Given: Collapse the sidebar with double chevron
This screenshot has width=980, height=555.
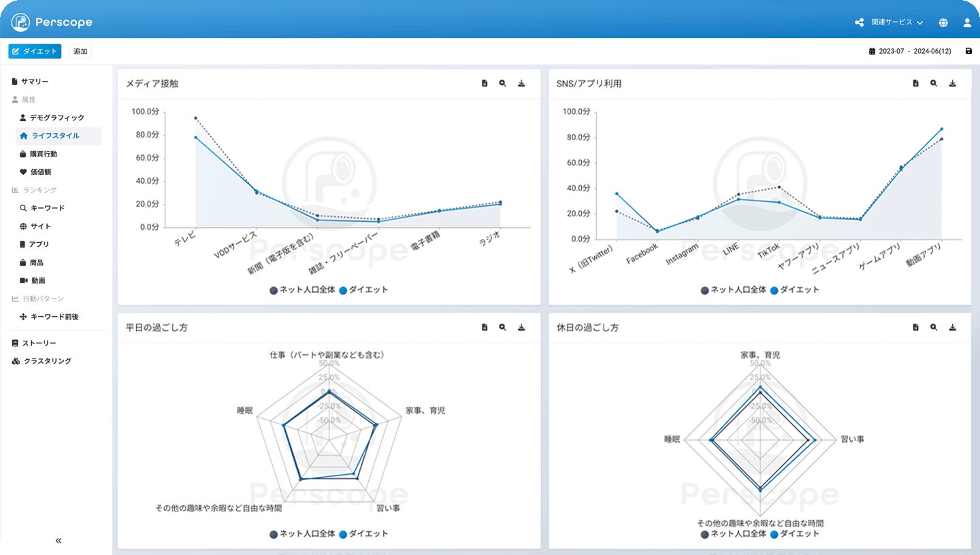Looking at the screenshot, I should point(59,541).
